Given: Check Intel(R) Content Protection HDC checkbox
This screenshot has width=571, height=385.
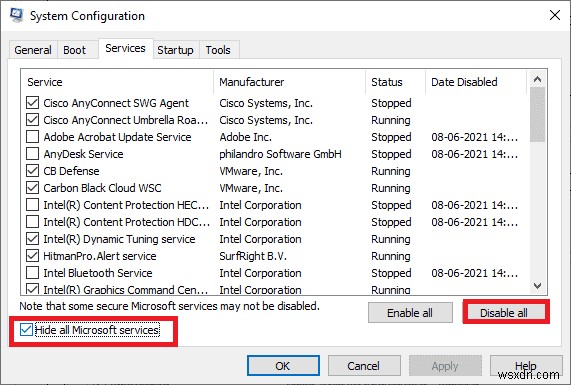Looking at the screenshot, I should click(32, 222).
